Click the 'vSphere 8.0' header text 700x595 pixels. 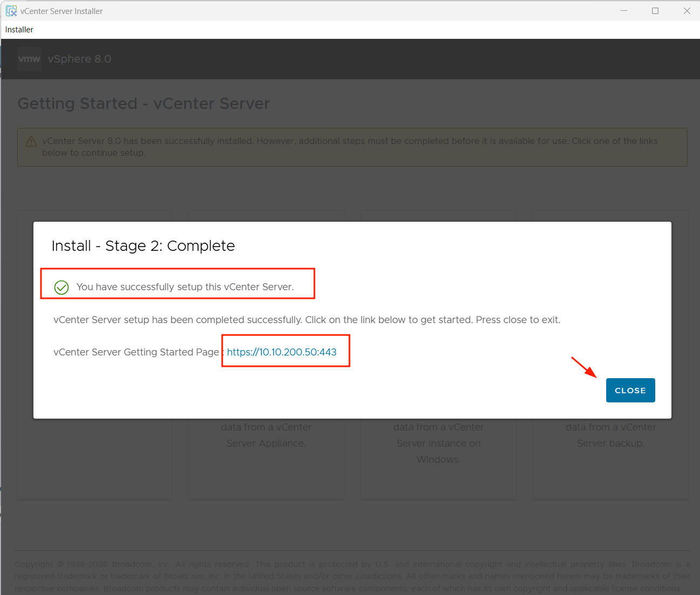coord(79,59)
